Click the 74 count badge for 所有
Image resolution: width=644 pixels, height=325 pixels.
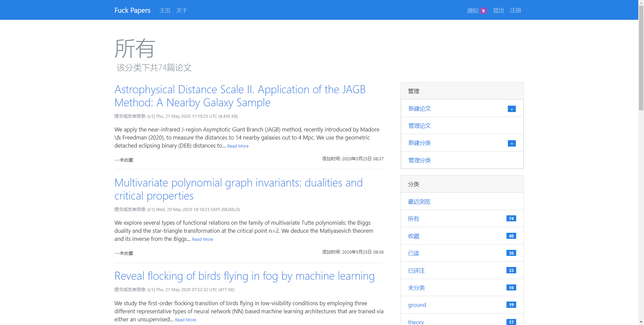[511, 218]
